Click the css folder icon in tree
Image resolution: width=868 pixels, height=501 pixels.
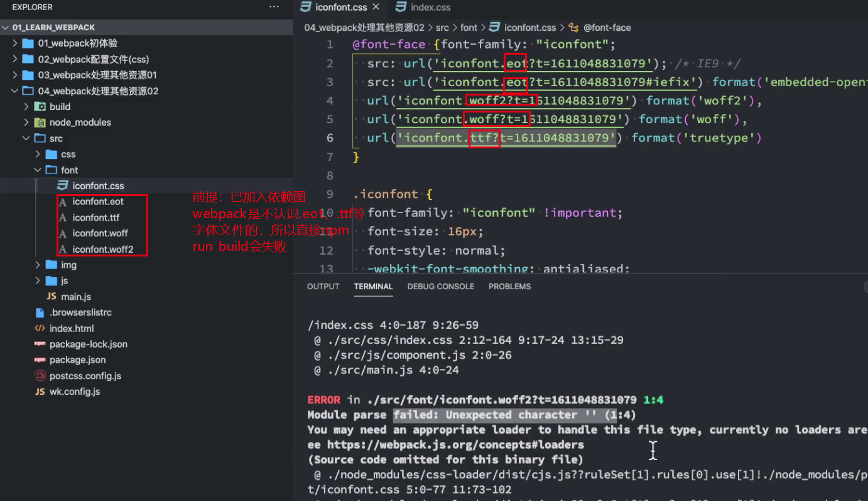51,154
